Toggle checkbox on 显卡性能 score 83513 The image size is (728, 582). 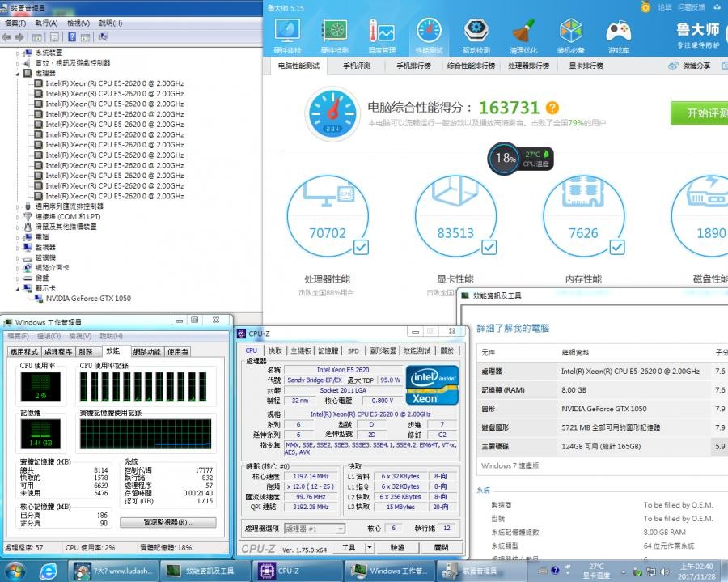489,247
